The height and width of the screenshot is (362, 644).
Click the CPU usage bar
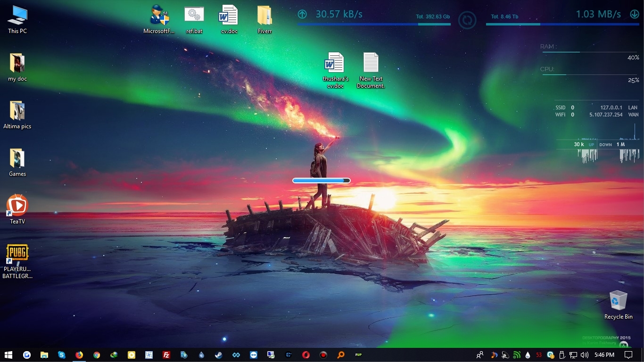pos(590,74)
